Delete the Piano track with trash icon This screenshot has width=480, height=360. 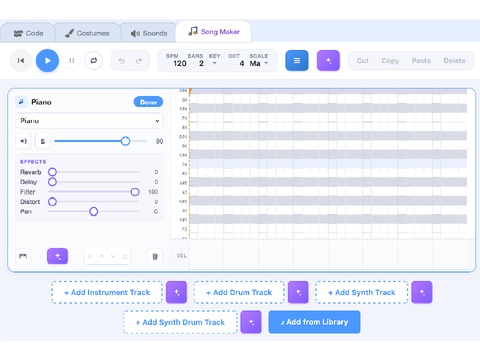pyautogui.click(x=155, y=256)
